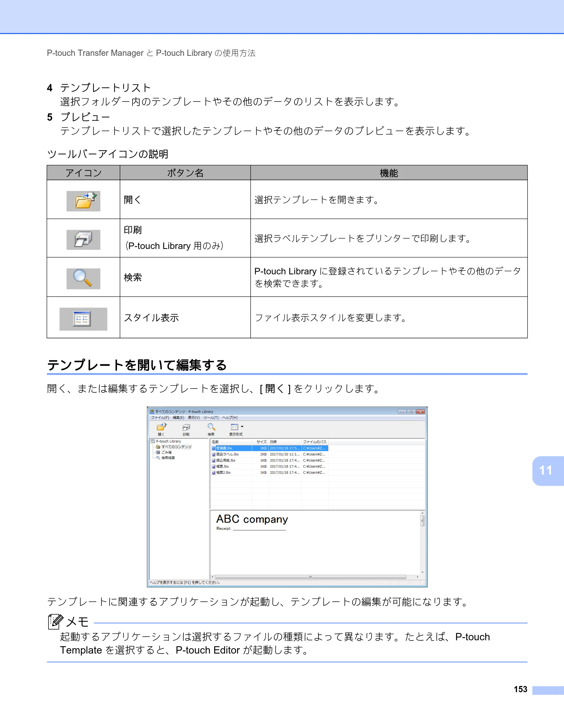Select すべてのコンテンツ folder in tree
The width and height of the screenshot is (564, 728).
pos(174,447)
